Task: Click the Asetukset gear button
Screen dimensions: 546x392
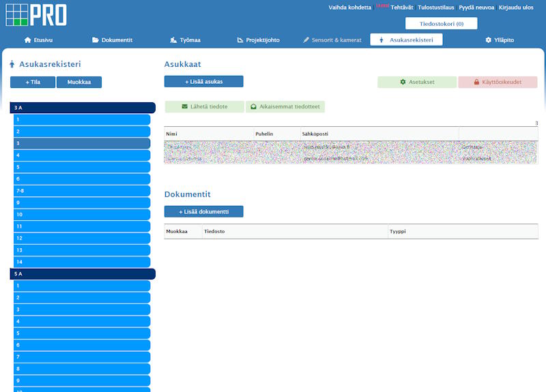Action: (x=417, y=82)
